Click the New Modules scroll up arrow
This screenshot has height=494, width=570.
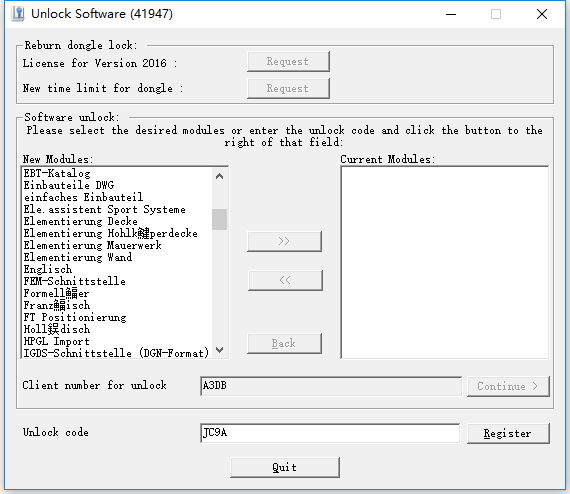[219, 177]
